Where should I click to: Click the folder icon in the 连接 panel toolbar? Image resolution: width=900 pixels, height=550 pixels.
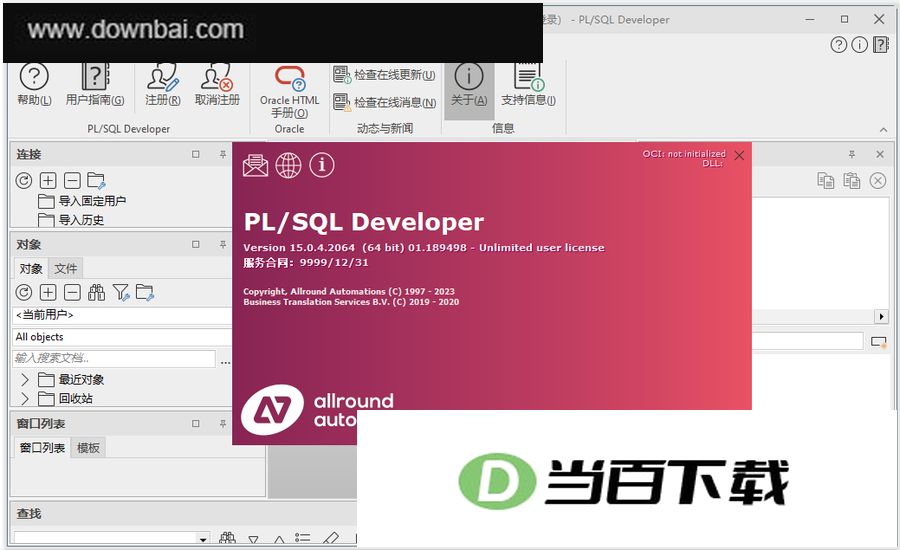pos(96,181)
